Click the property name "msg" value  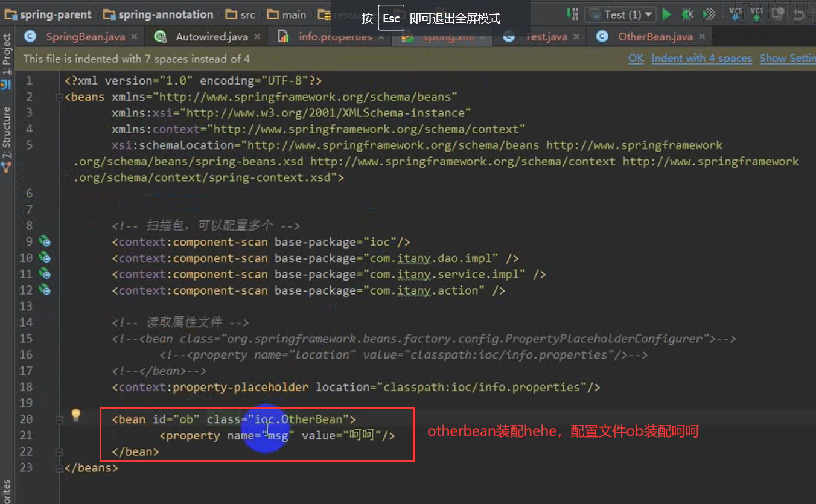[x=277, y=435]
